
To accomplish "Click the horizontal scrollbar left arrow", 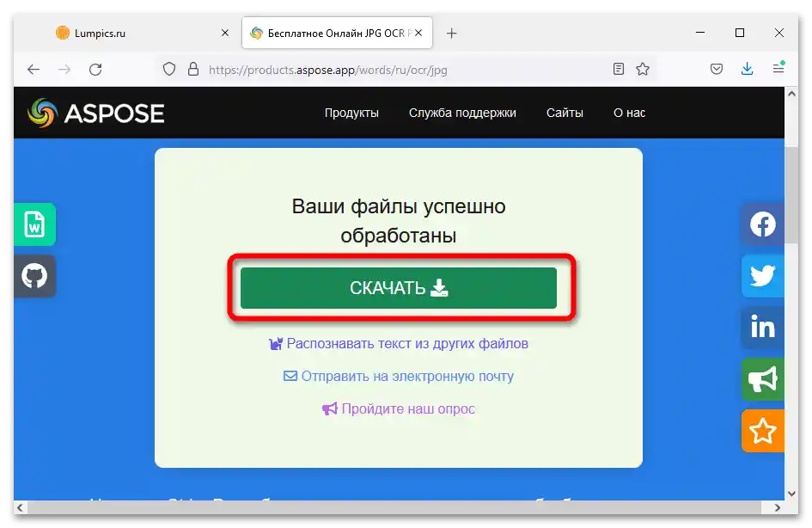I will click(21, 507).
